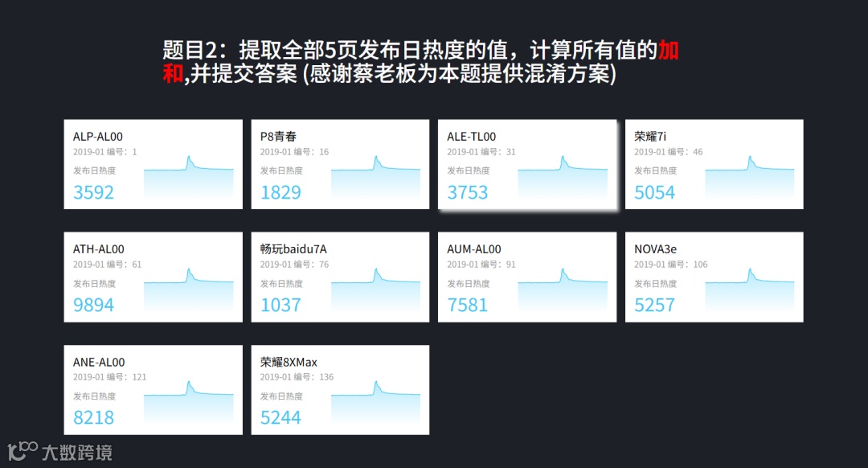Viewport: 868px width, 468px height.
Task: Select value 3592 in ALP-AL00 card
Action: [x=93, y=192]
